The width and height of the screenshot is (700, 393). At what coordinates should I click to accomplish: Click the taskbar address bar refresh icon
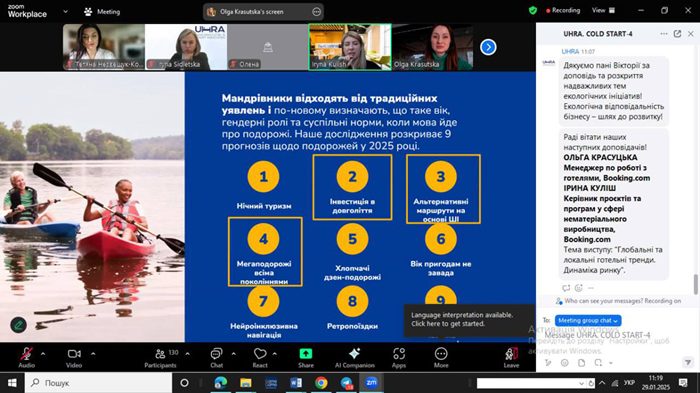coord(591,383)
